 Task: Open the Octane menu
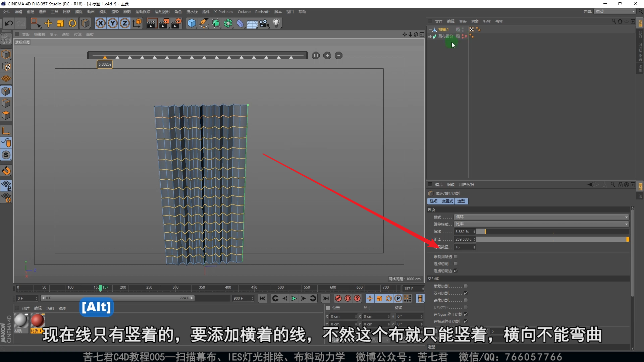coord(244,12)
